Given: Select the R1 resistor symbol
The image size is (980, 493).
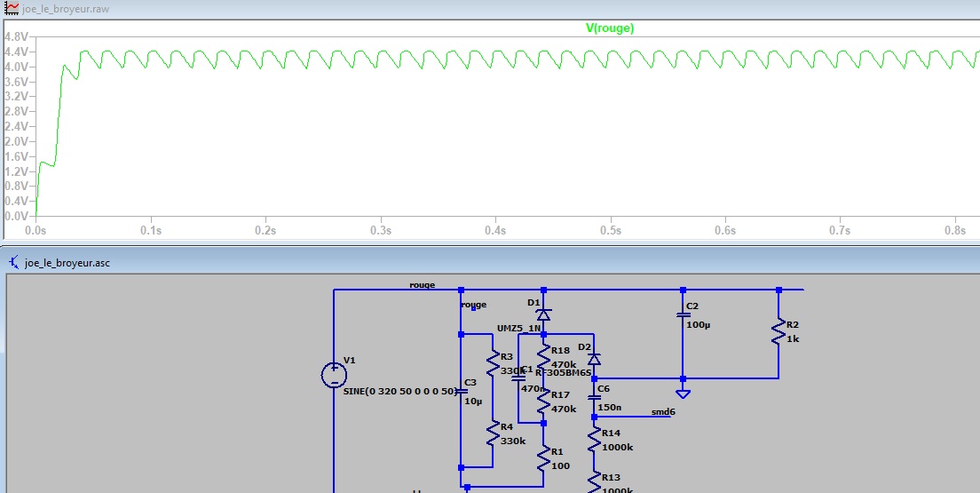Looking at the screenshot, I should coord(544,458).
